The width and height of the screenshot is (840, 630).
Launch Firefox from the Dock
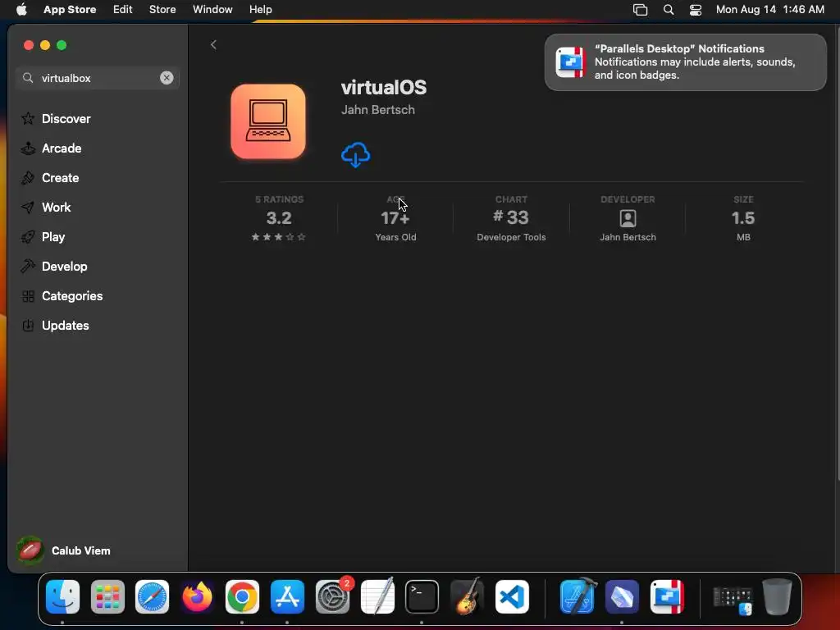[197, 596]
